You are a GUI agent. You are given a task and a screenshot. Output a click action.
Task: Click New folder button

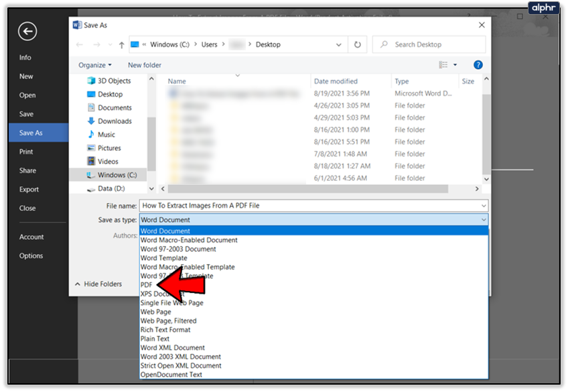[145, 65]
